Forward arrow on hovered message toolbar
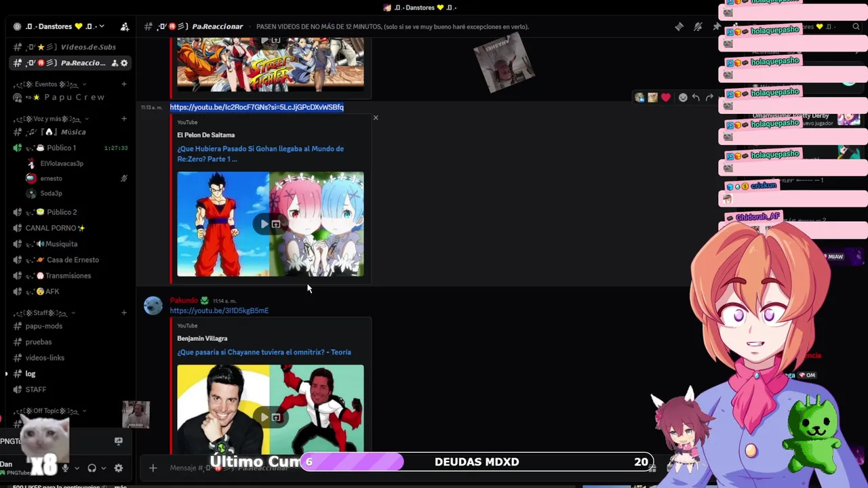Screen dimensions: 868x488 pos(709,98)
